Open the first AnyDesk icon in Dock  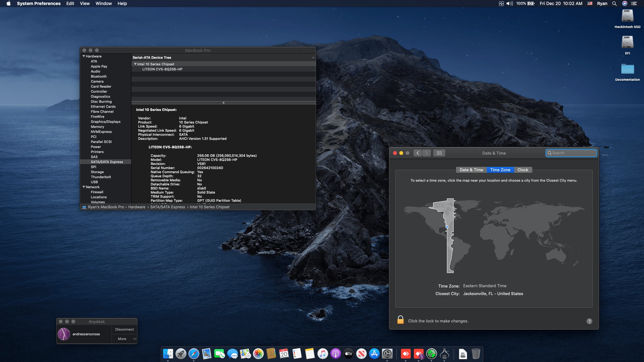pyautogui.click(x=406, y=354)
